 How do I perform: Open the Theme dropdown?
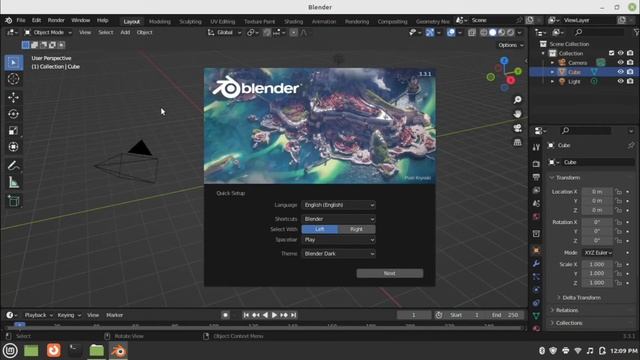tap(338, 254)
